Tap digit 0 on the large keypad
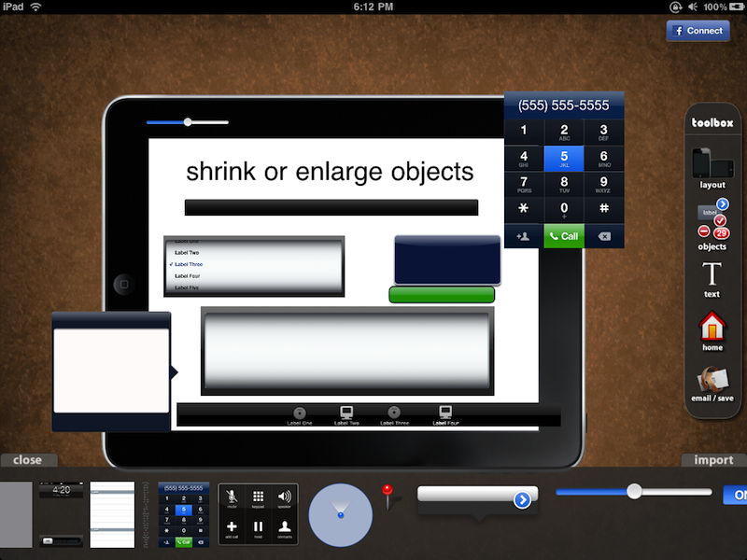Viewport: 747px width, 560px height. pyautogui.click(x=564, y=209)
